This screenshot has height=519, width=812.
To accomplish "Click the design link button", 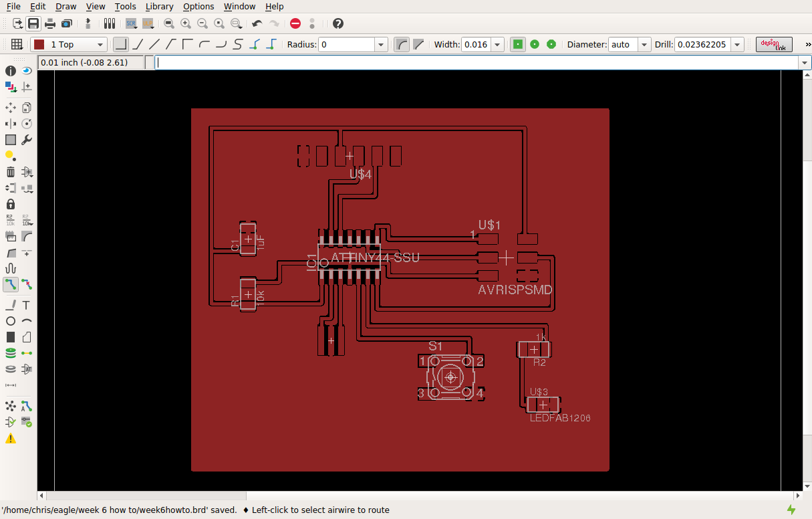I will click(774, 45).
